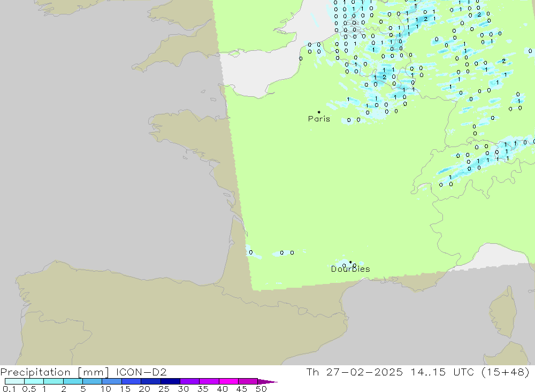Pick the 10–15 mm legend swatch
Image resolution: width=535 pixels, height=392 pixels.
coord(112,381)
